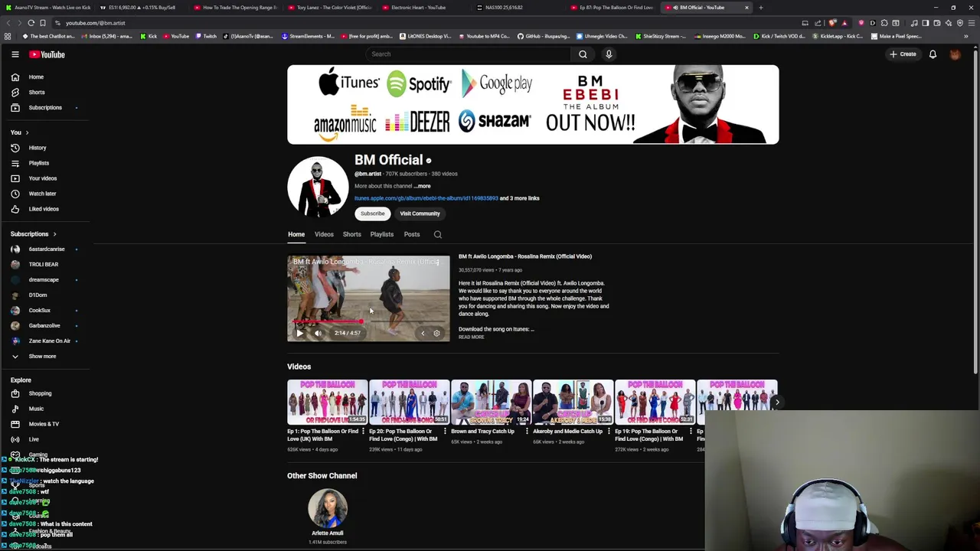Switch to the Videos channel tab

(324, 234)
